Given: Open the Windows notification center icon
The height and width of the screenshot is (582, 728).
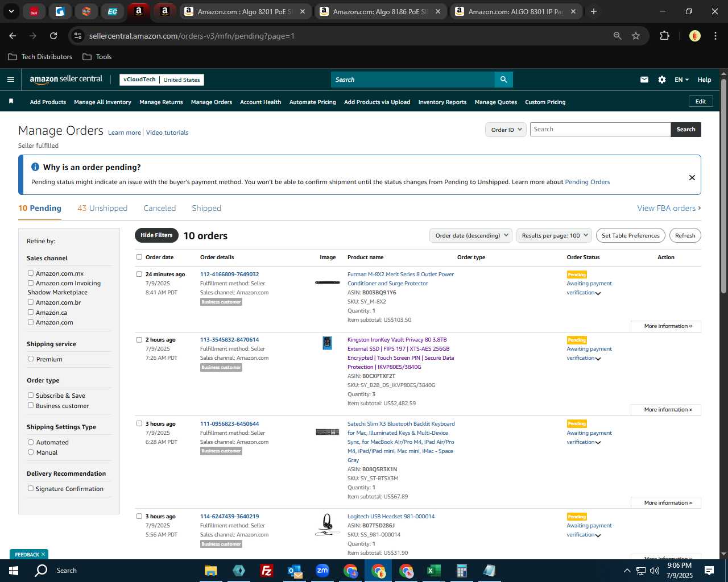Looking at the screenshot, I should coord(709,571).
